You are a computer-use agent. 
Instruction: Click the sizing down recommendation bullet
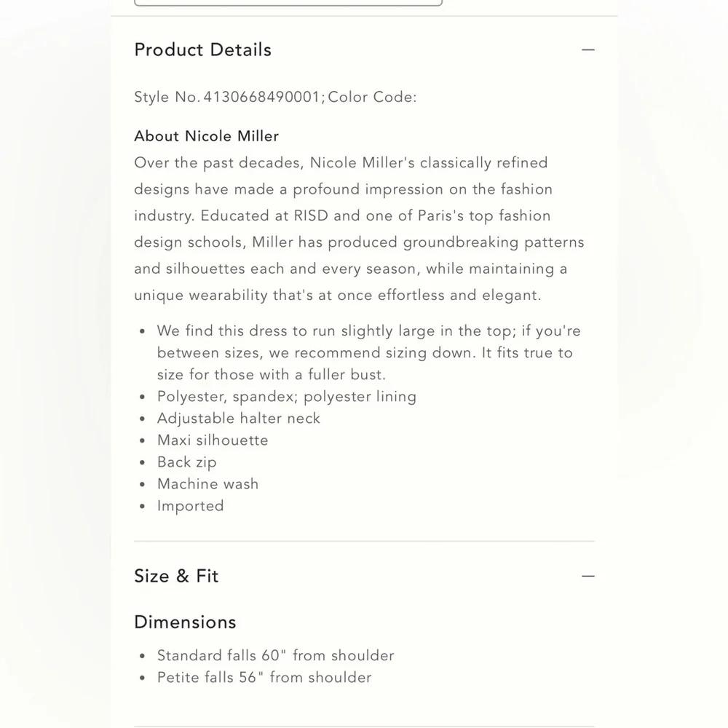pos(368,352)
